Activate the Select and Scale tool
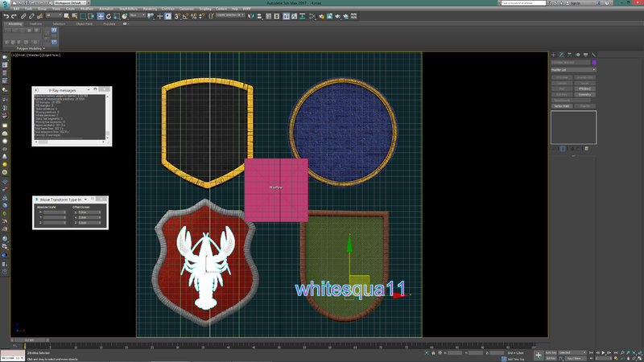Viewport: 644px width, 362px height. click(x=117, y=16)
